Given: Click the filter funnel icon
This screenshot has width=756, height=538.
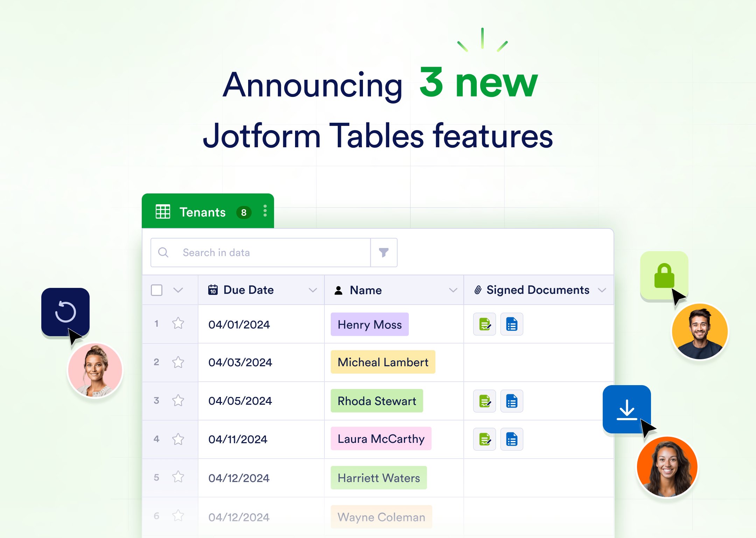Looking at the screenshot, I should [384, 253].
